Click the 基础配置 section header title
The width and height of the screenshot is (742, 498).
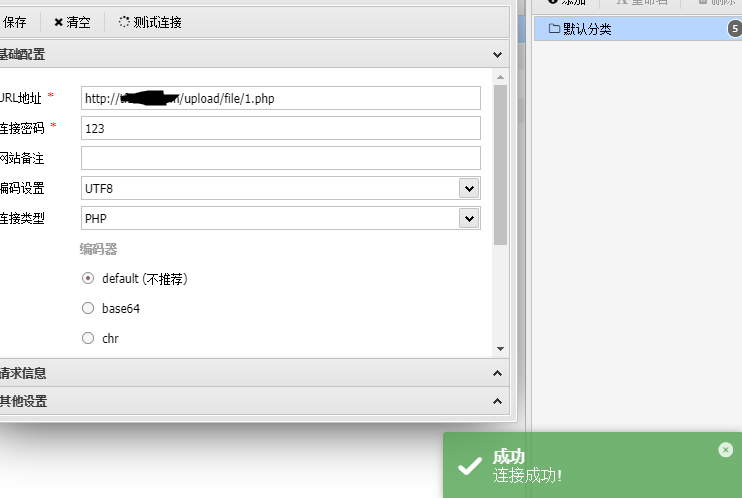[x=22, y=54]
